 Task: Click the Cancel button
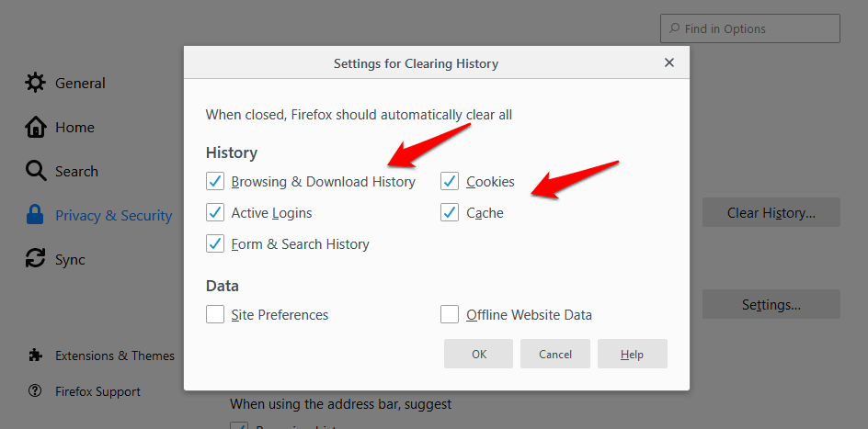tap(555, 354)
